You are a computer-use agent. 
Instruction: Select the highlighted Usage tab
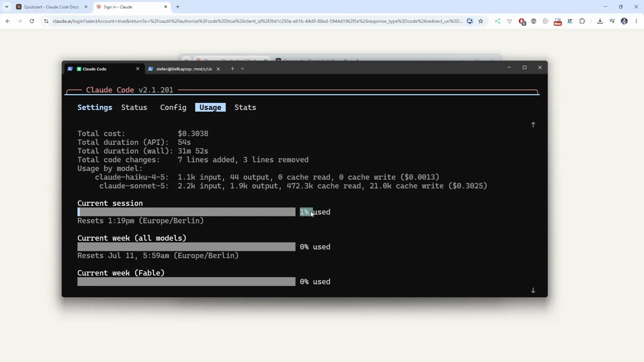(211, 107)
